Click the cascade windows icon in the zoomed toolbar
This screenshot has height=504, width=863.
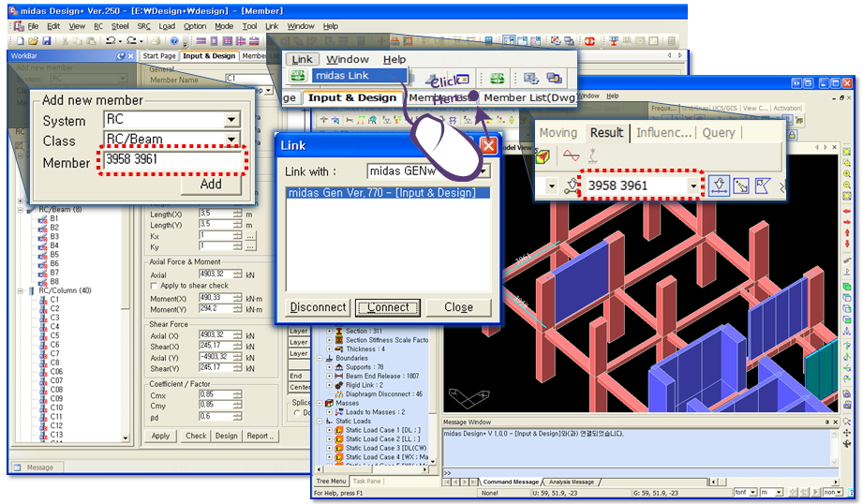coord(554,78)
